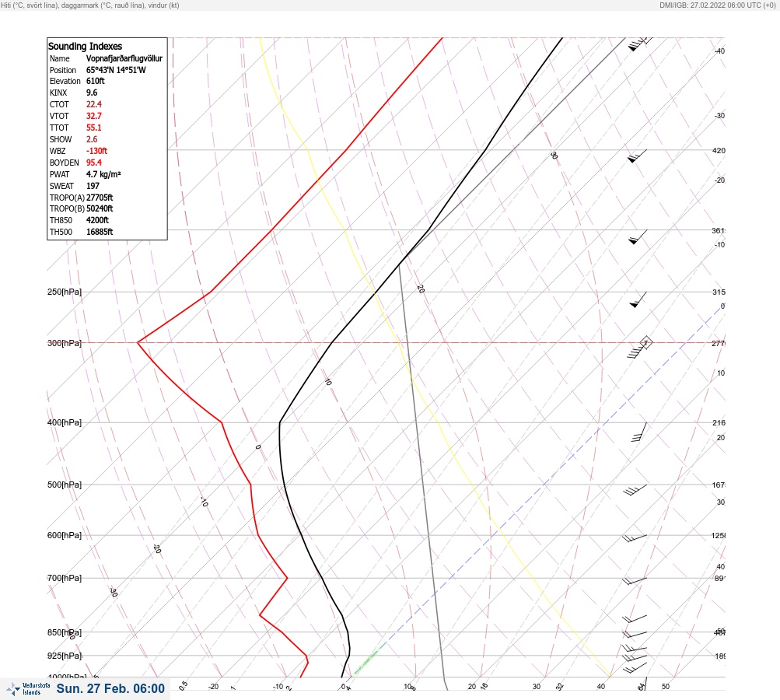The image size is (780, 700).
Task: Click the SWEAT value 197
Action: coord(93,186)
